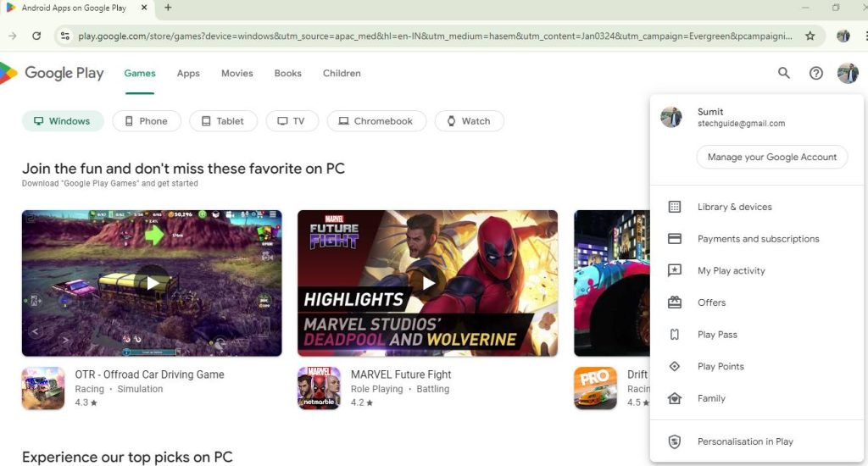The height and width of the screenshot is (466, 868).
Task: Select the Phone device filter chip
Action: (147, 121)
